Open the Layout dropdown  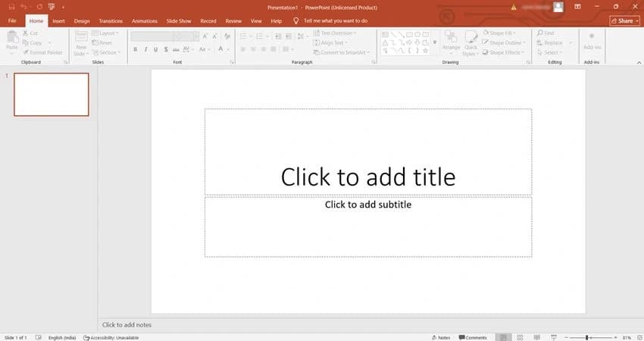click(x=105, y=33)
